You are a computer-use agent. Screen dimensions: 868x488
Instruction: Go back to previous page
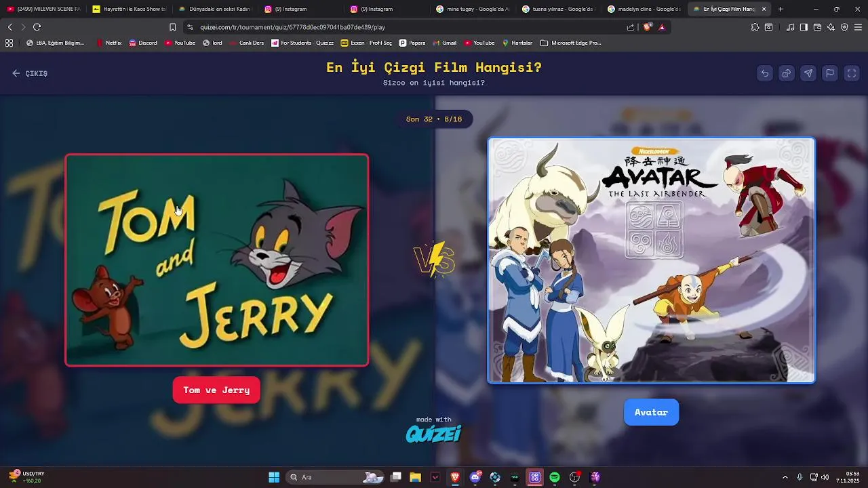tap(9, 27)
